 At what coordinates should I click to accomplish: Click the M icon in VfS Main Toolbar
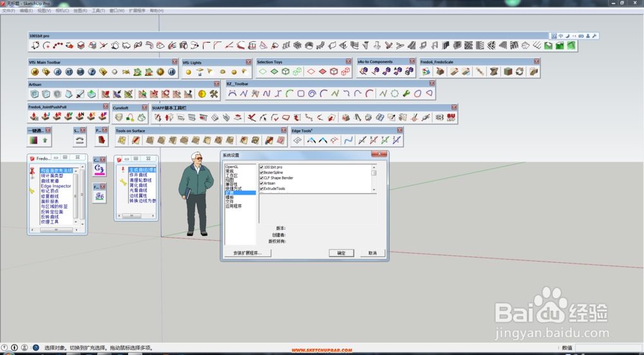[35, 72]
